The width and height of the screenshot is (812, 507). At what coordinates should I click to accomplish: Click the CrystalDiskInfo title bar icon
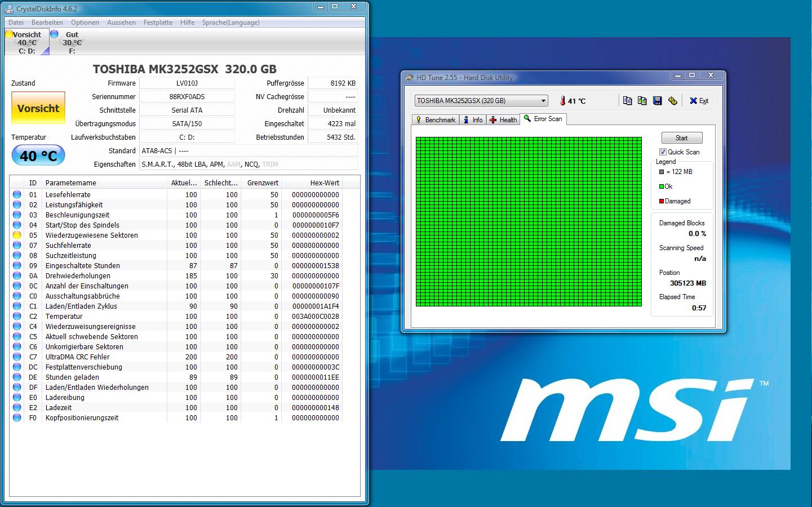[10, 8]
